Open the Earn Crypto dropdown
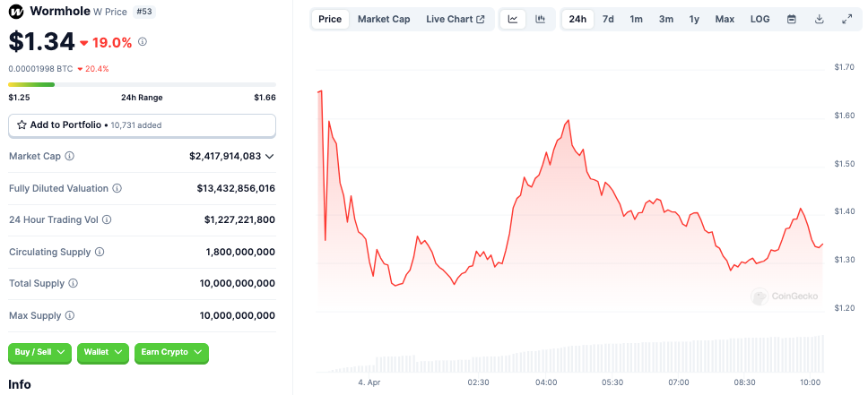868x395 pixels. [x=171, y=352]
